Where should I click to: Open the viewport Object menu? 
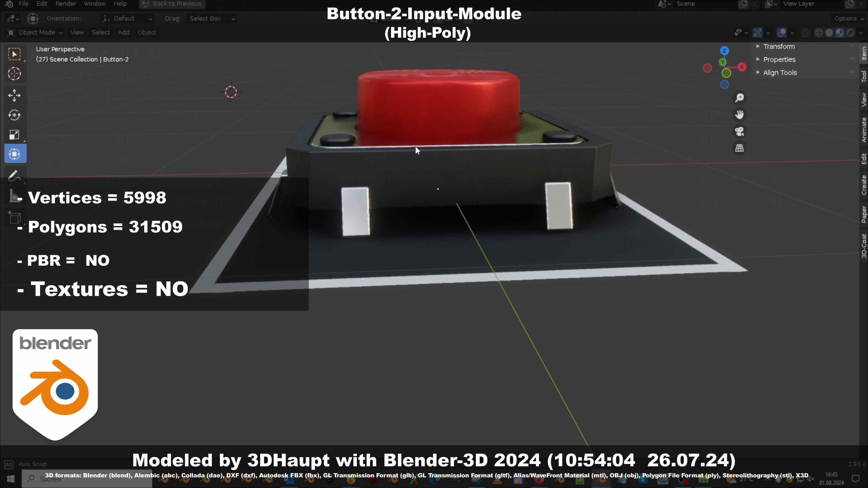pyautogui.click(x=146, y=33)
